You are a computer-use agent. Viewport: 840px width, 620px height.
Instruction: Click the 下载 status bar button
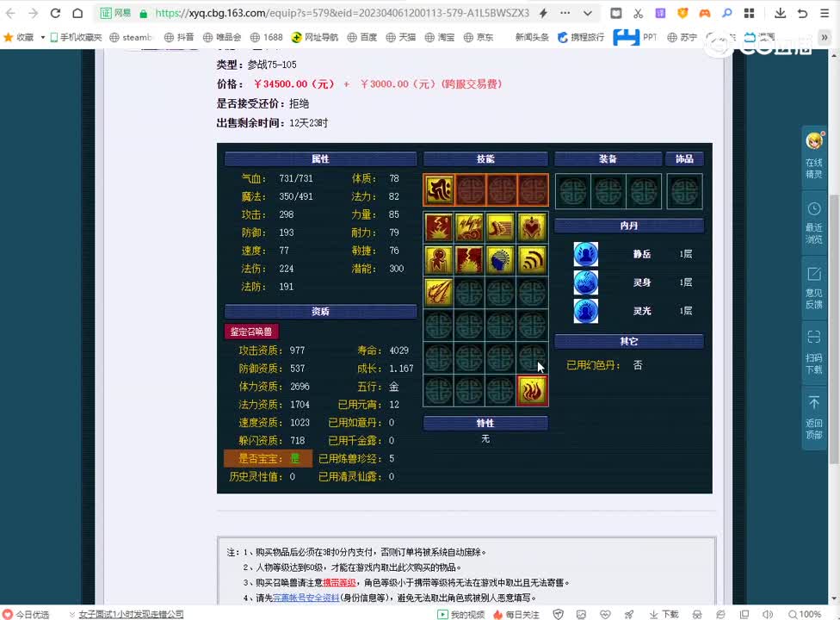pos(664,614)
